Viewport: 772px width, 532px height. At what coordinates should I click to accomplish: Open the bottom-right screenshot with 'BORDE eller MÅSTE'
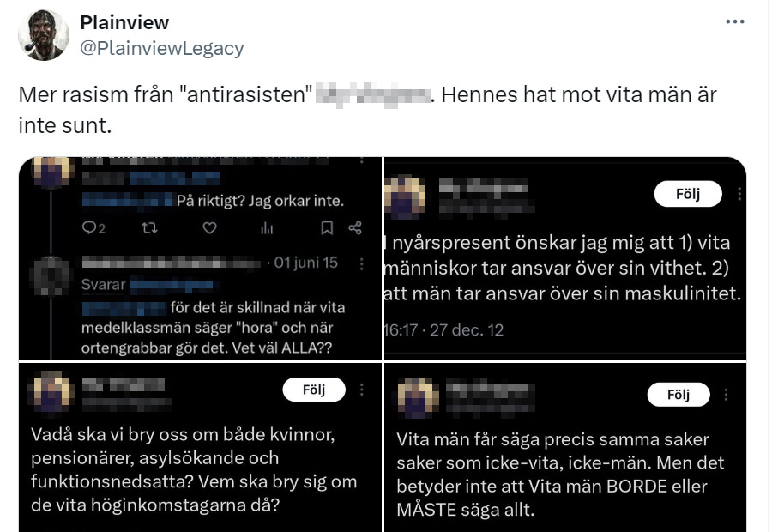(565, 447)
